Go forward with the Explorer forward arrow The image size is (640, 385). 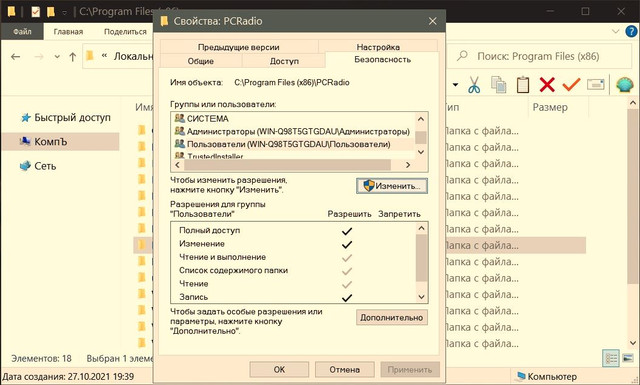[39, 57]
